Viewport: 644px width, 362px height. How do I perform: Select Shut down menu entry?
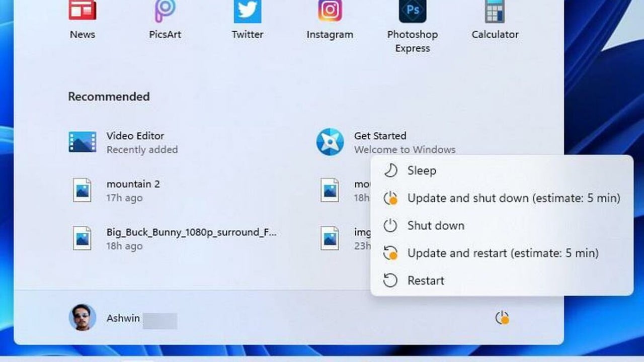[x=502, y=226]
